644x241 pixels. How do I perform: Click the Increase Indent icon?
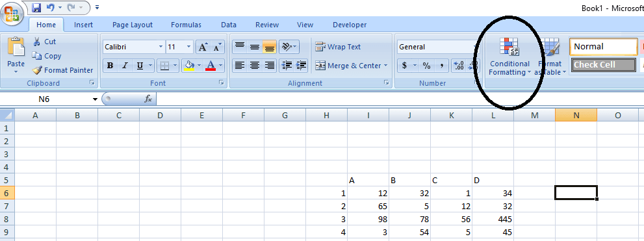tap(302, 65)
